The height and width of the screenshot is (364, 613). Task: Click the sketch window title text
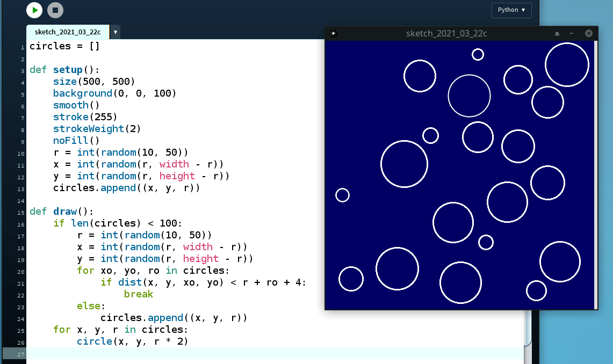pyautogui.click(x=446, y=33)
